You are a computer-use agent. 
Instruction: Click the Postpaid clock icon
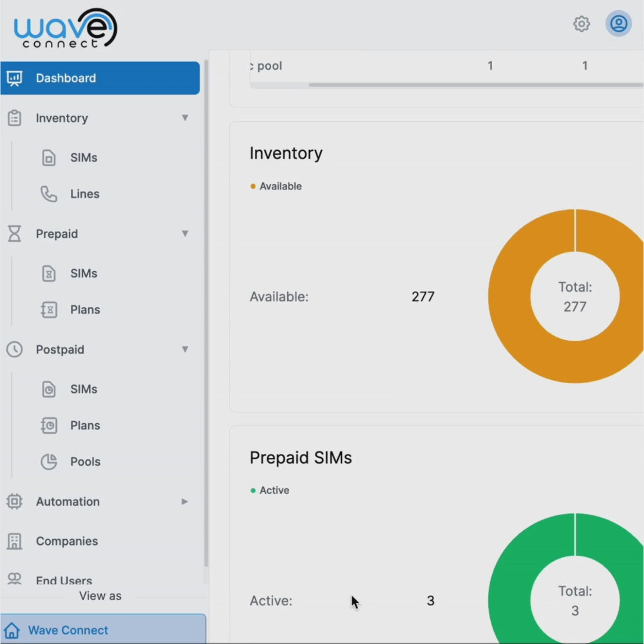(x=14, y=350)
